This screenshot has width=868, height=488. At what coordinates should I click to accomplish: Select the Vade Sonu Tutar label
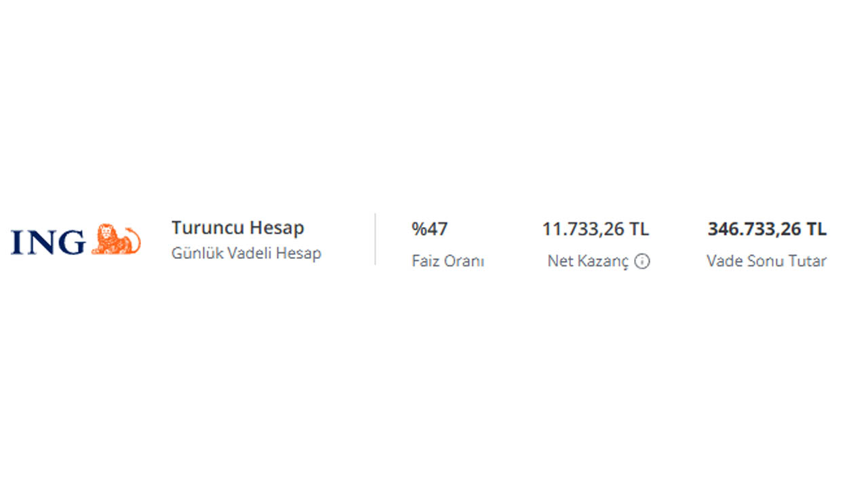pos(766,261)
